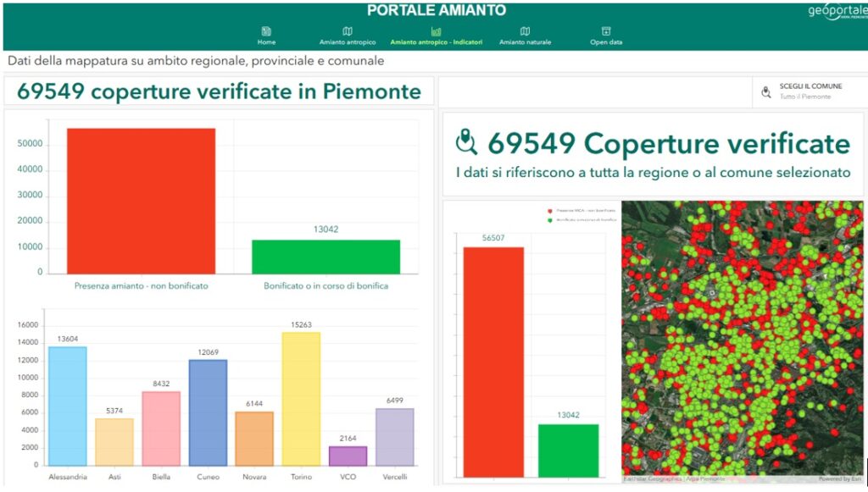Click the 6144 value above Novara
The image size is (868, 492).
click(x=254, y=404)
